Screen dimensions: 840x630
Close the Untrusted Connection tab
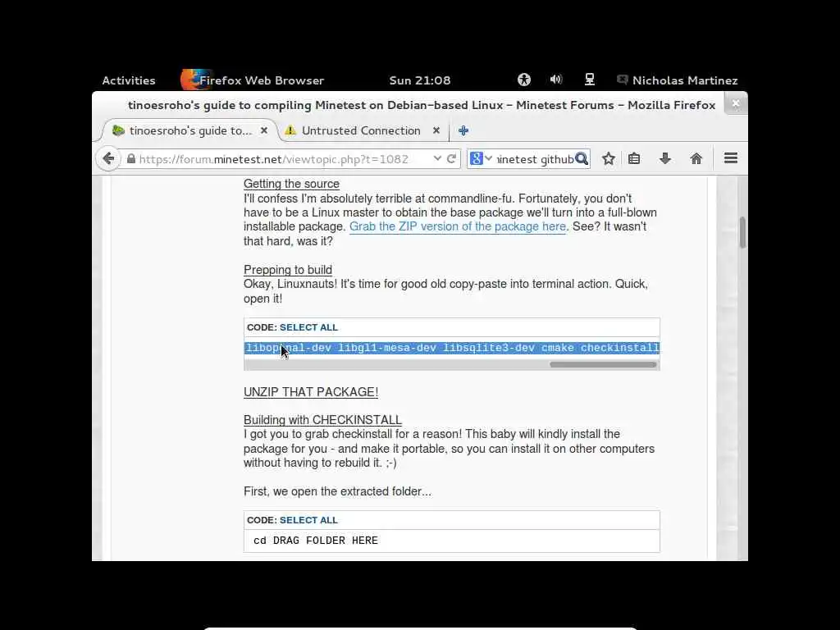click(436, 130)
